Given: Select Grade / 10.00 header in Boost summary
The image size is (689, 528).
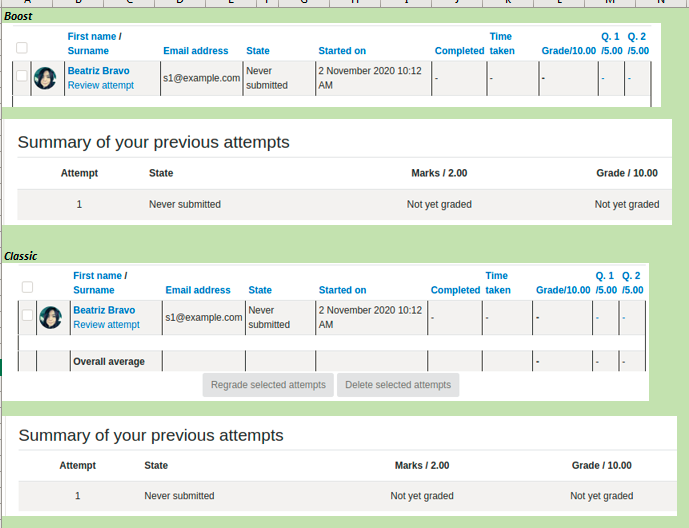Looking at the screenshot, I should coord(627,173).
